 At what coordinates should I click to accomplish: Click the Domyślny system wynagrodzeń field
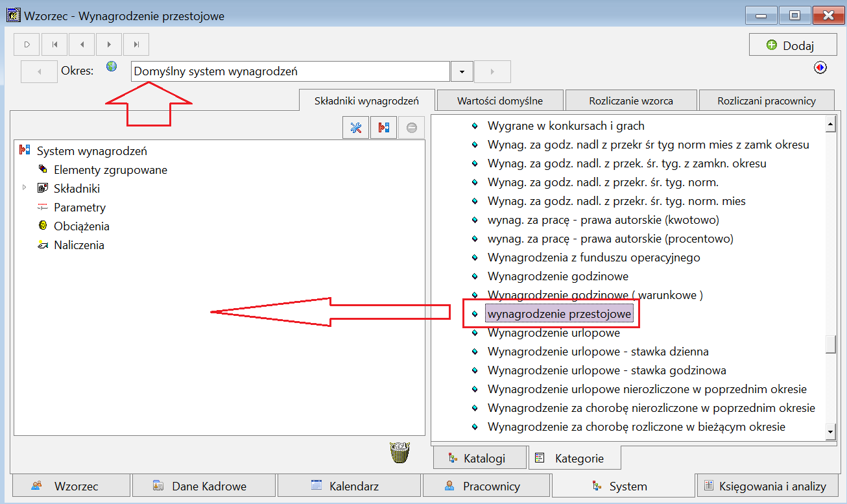(x=291, y=71)
